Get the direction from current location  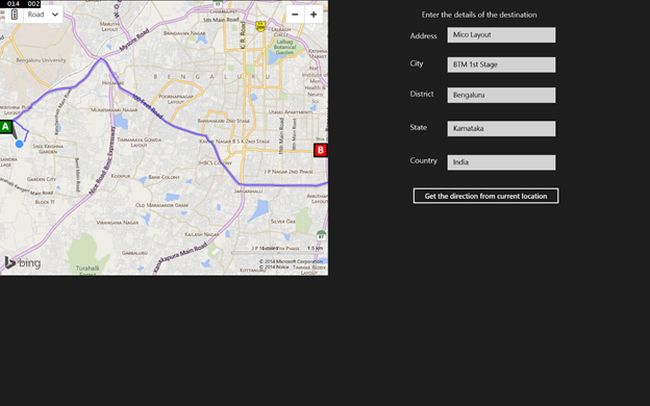coord(486,196)
